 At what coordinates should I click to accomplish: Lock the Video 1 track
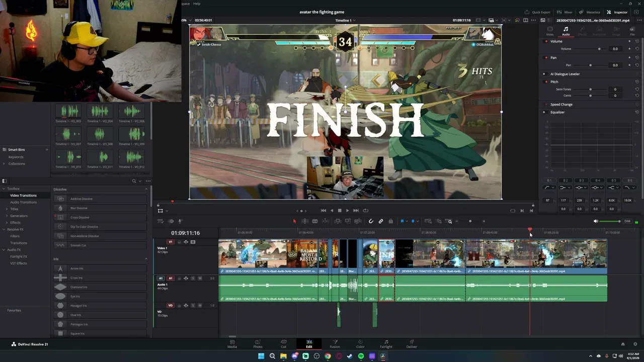179,242
